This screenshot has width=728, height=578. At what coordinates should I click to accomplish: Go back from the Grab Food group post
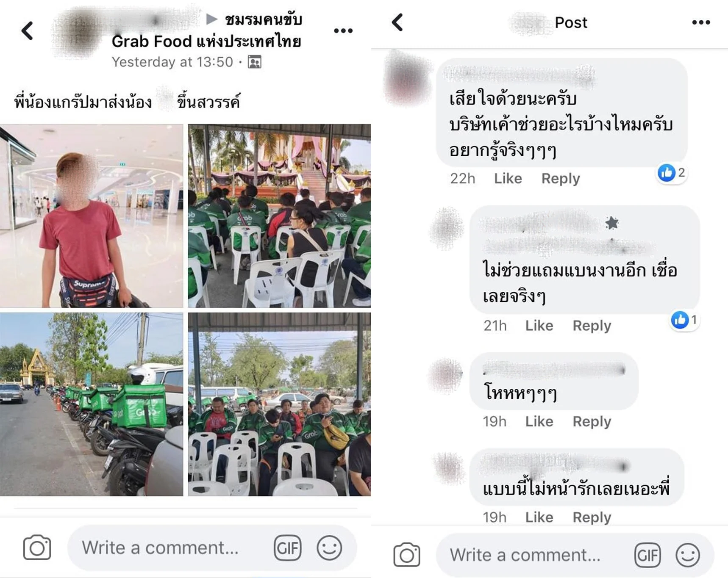click(x=27, y=31)
